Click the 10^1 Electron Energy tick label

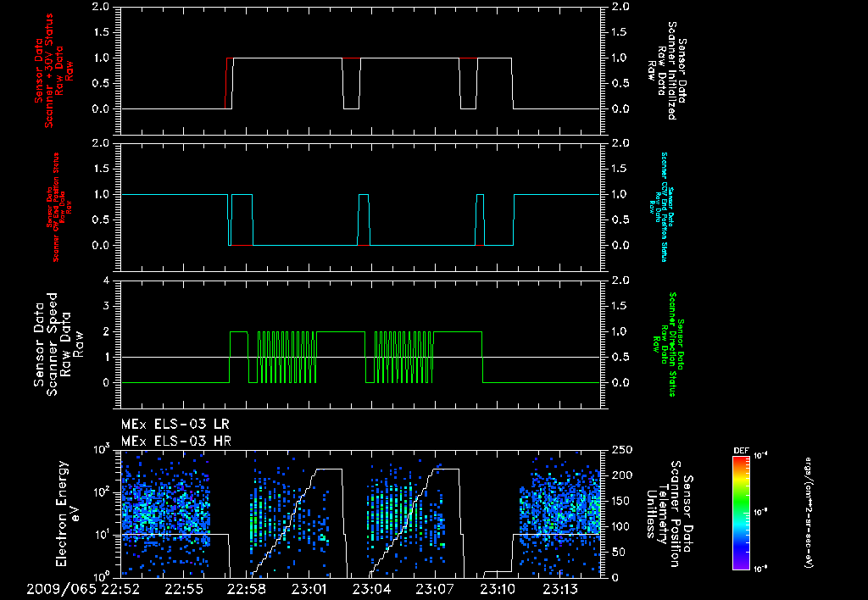tap(103, 535)
